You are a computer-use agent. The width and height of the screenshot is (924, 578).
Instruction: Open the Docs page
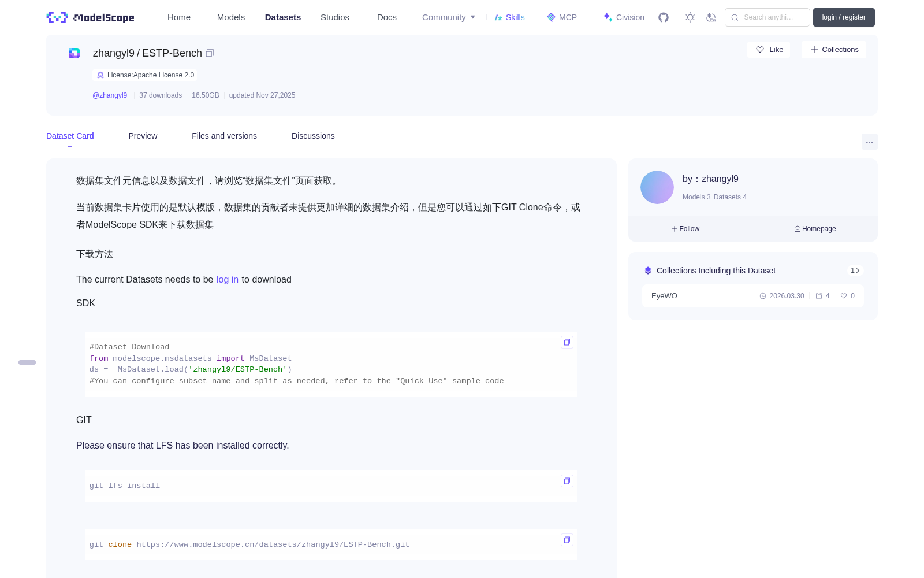pyautogui.click(x=387, y=17)
